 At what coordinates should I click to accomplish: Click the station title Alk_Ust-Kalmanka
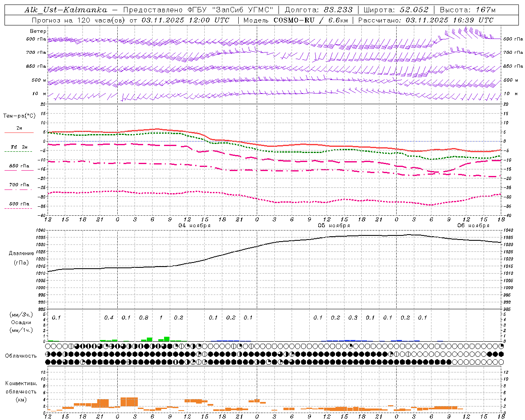(x=66, y=10)
